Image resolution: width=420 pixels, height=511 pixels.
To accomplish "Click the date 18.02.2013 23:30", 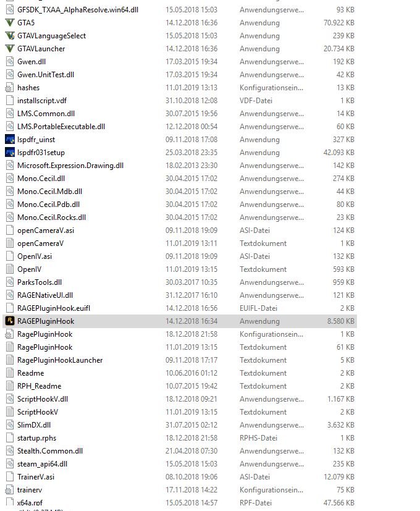I will click(191, 166).
